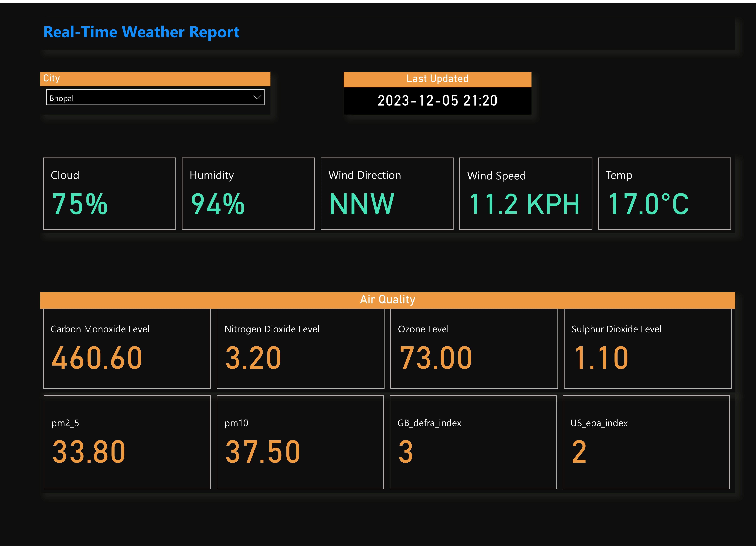The width and height of the screenshot is (756, 549).
Task: Open the City dropdown showing Bhopal
Action: (x=155, y=97)
